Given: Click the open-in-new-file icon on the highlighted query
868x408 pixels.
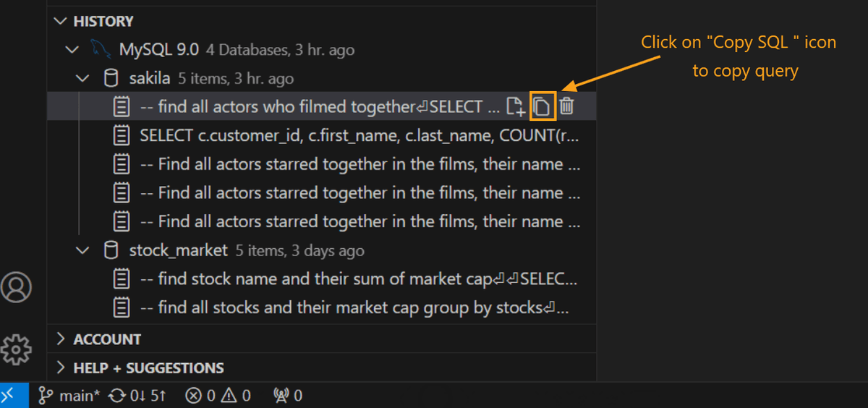Looking at the screenshot, I should [515, 107].
